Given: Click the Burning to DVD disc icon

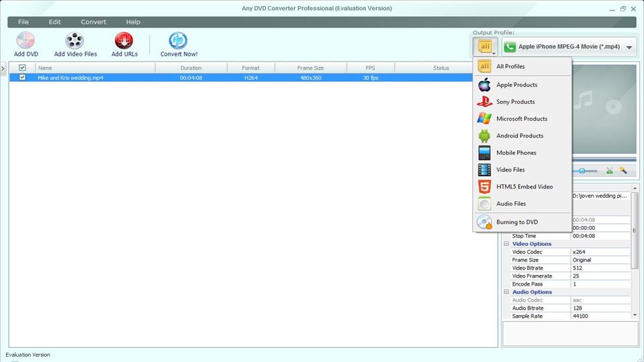Looking at the screenshot, I should click(484, 222).
